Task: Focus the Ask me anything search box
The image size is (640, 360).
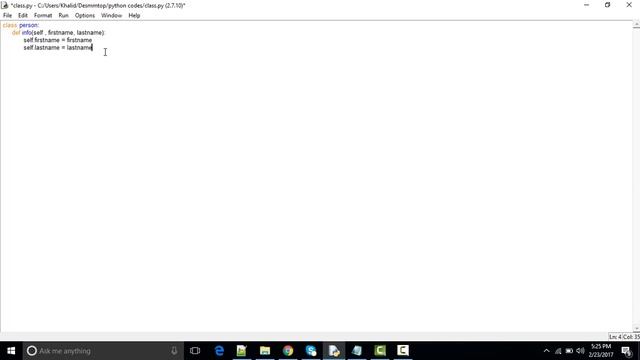Action: (x=103, y=351)
